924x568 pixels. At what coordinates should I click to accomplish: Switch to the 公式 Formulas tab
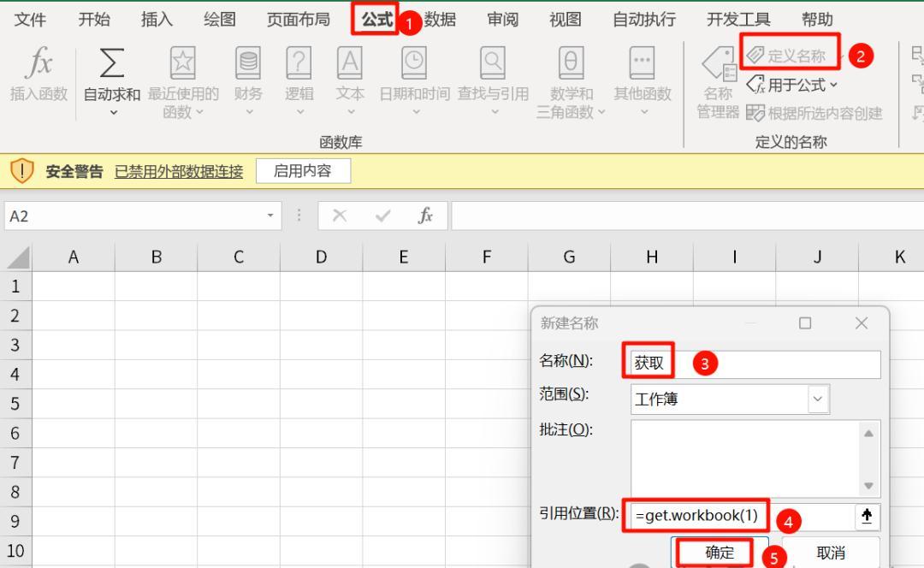tap(376, 20)
